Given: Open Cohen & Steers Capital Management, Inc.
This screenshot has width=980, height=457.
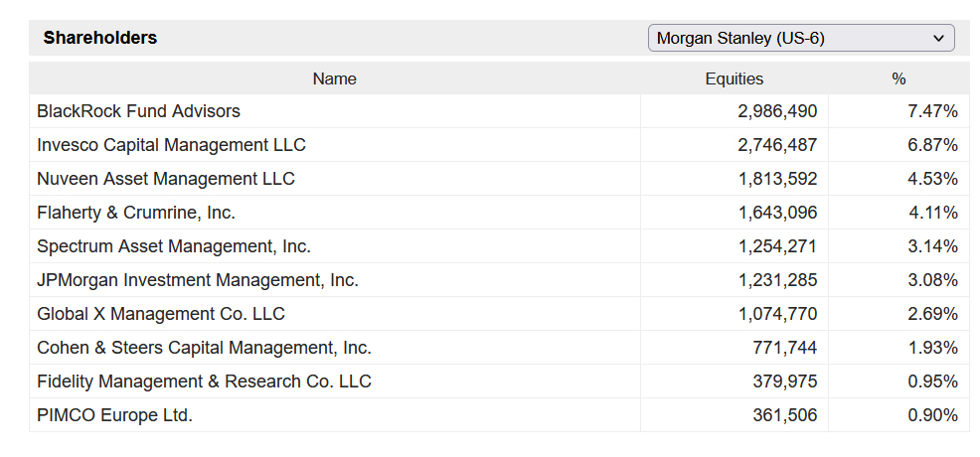Looking at the screenshot, I should pos(204,348).
